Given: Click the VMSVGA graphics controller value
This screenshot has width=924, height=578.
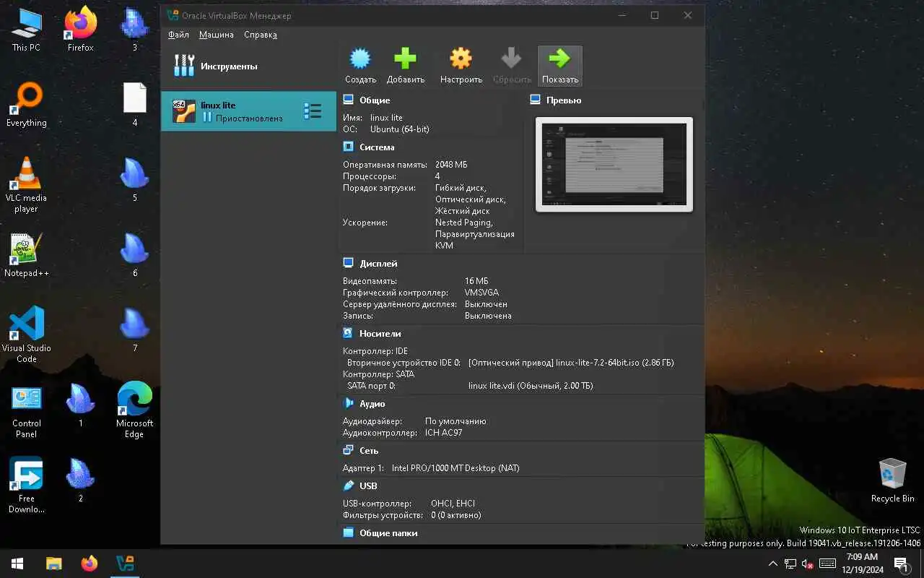Looking at the screenshot, I should [x=481, y=293].
